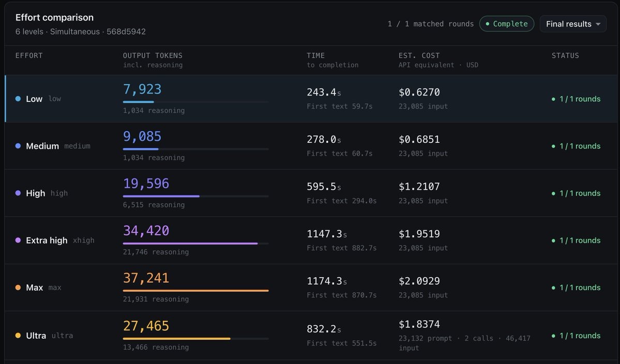Screen dimensions: 620x364
Task: Click the First text 551.5s label
Action: click(x=342, y=343)
